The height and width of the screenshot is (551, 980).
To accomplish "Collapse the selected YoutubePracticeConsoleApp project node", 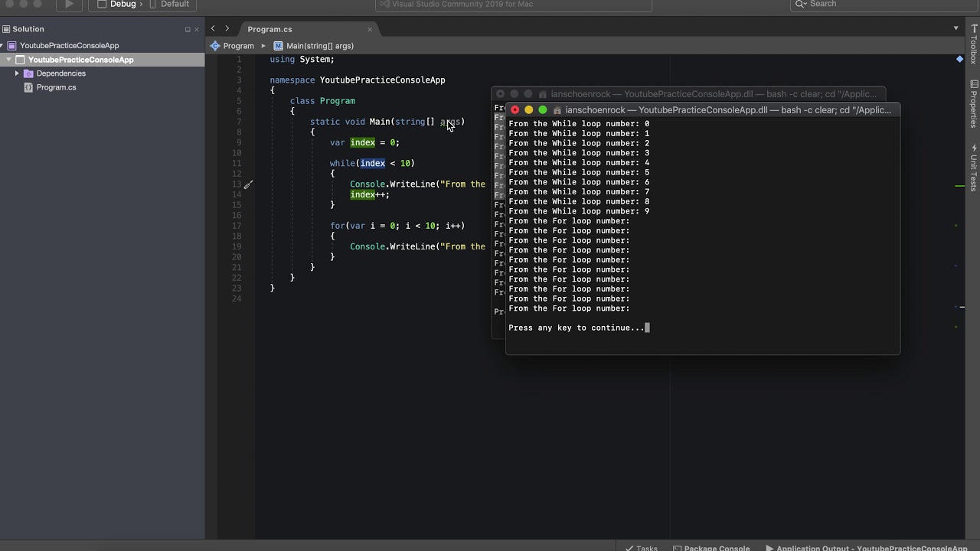I will point(9,60).
